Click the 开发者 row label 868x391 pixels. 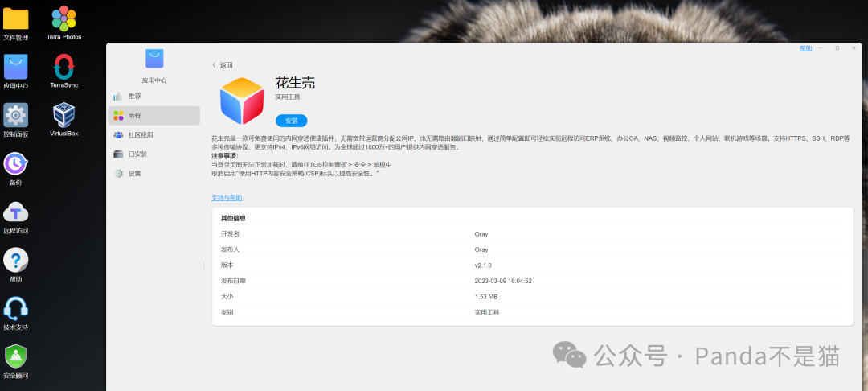231,233
